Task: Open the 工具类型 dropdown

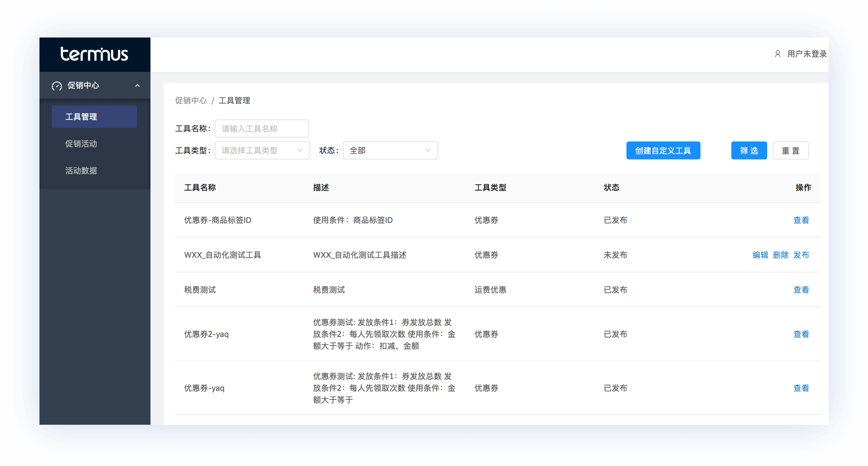Action: point(262,150)
